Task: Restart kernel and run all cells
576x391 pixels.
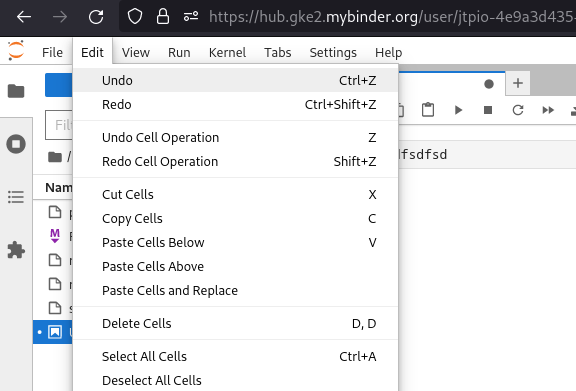Action: (548, 110)
